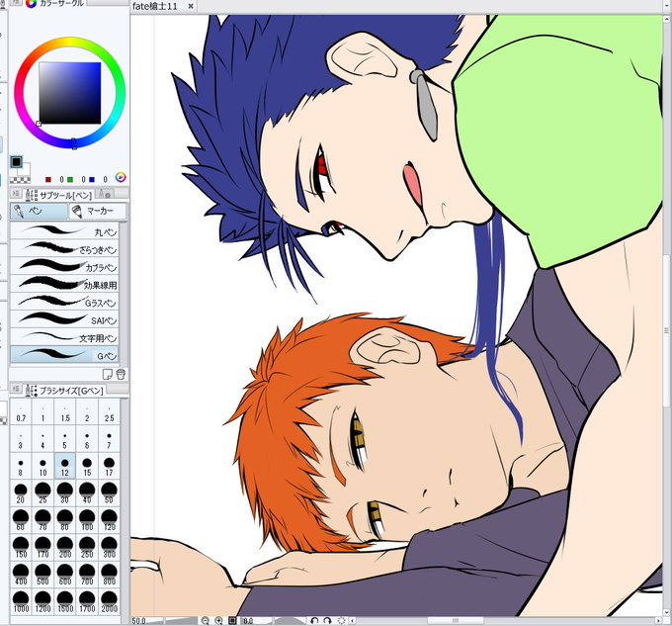This screenshot has height=626, width=672.
Task: Select the カブラペン brush
Action: 64,266
